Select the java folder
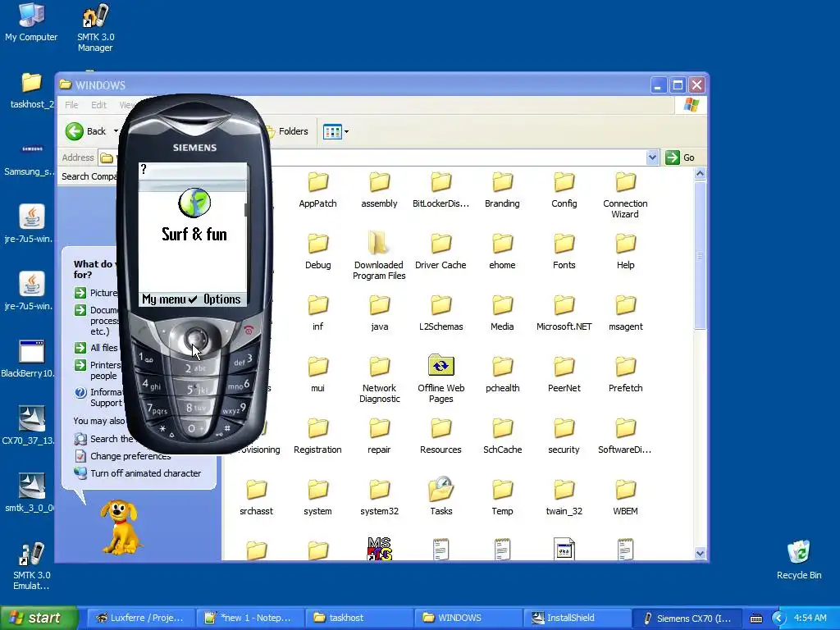 379,313
